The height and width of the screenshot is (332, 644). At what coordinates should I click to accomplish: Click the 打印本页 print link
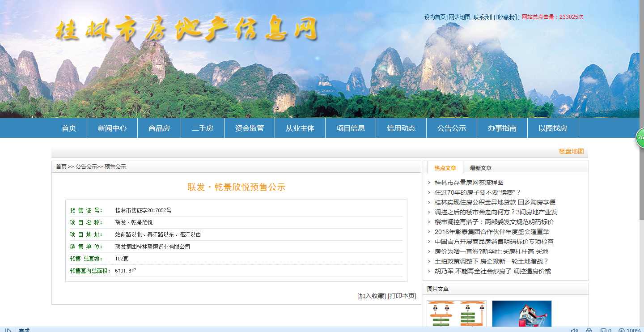click(x=402, y=296)
